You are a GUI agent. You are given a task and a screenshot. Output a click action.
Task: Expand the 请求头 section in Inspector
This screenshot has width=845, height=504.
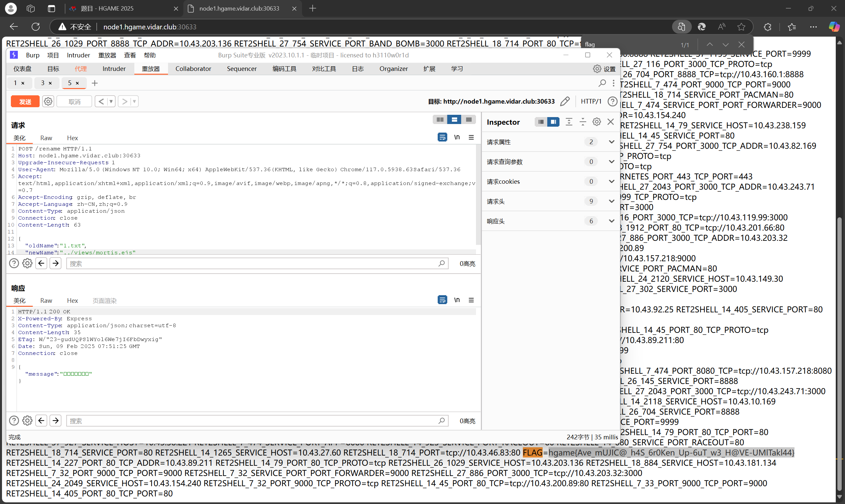[x=611, y=202]
